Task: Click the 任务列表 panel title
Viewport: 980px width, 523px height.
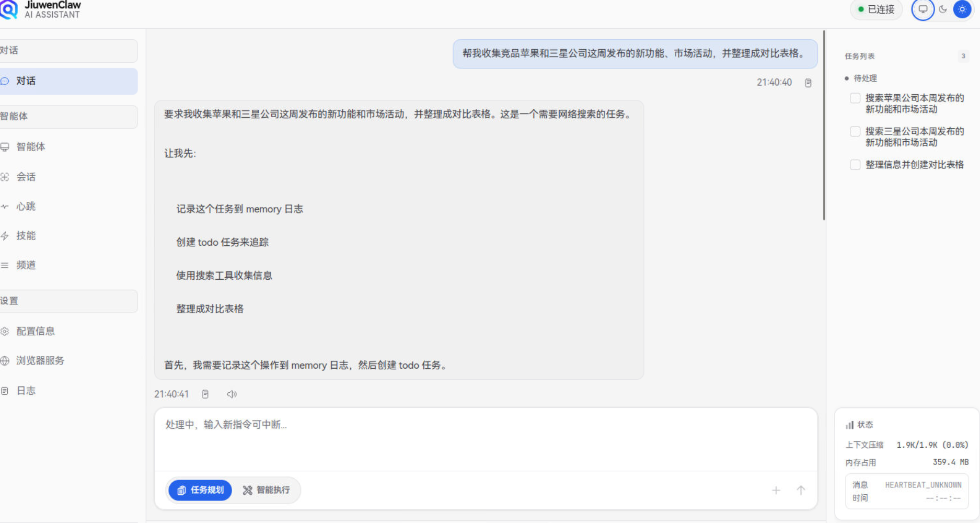Action: click(860, 56)
